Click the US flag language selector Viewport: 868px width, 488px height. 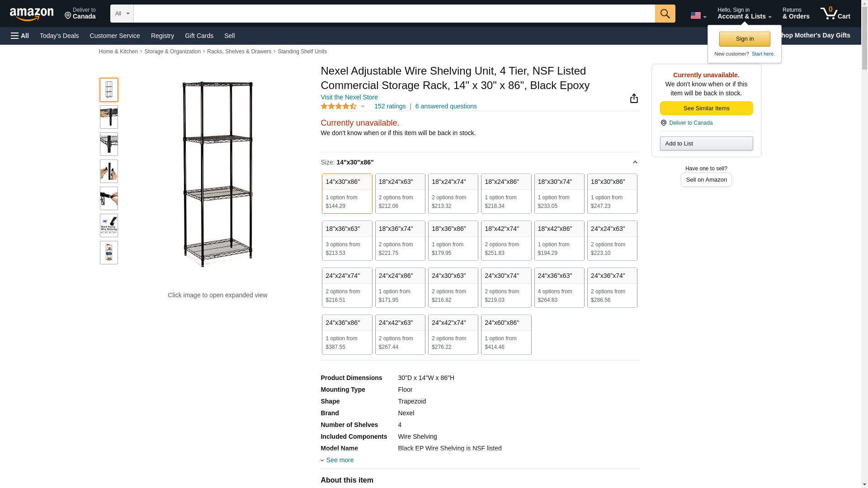(698, 15)
